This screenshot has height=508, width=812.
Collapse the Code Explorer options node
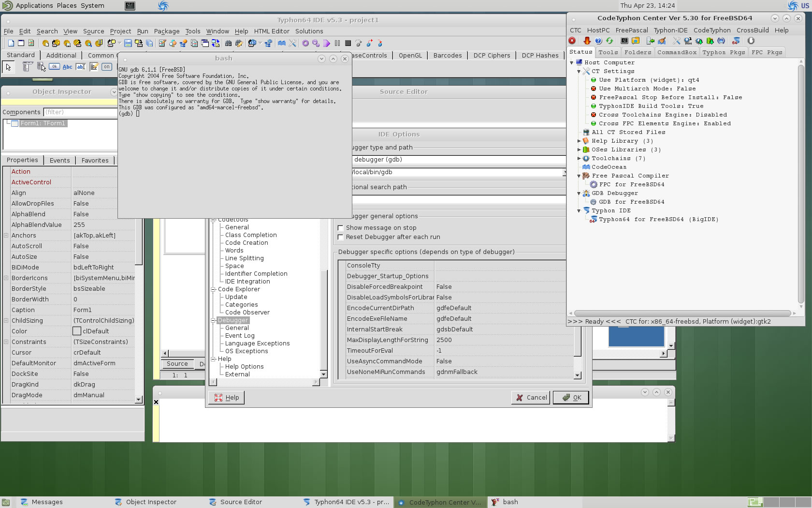click(x=213, y=289)
